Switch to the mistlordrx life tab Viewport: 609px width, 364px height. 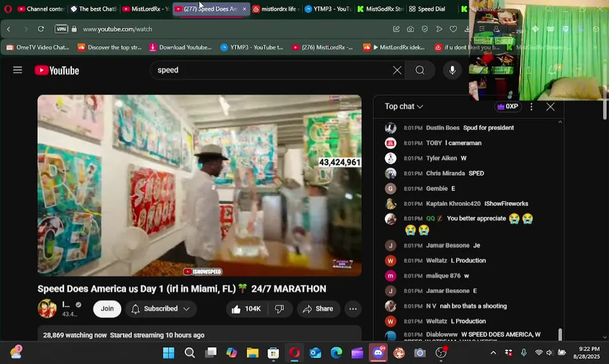pyautogui.click(x=276, y=9)
